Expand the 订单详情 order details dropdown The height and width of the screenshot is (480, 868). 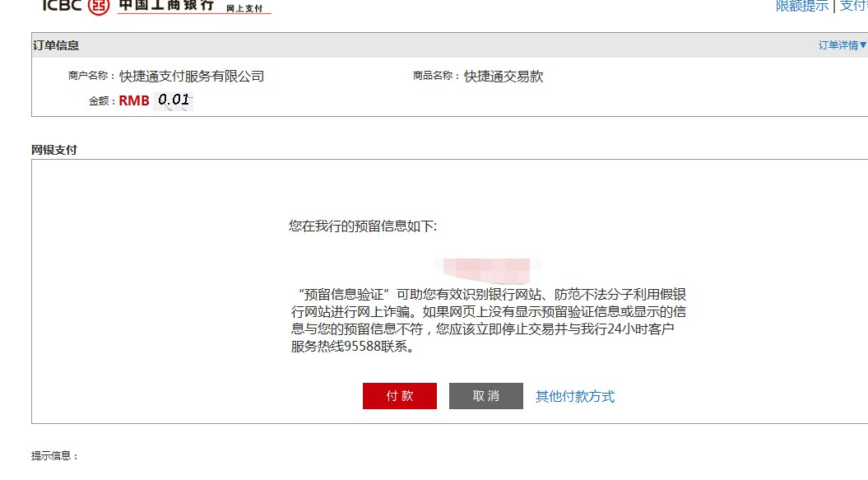[x=842, y=45]
